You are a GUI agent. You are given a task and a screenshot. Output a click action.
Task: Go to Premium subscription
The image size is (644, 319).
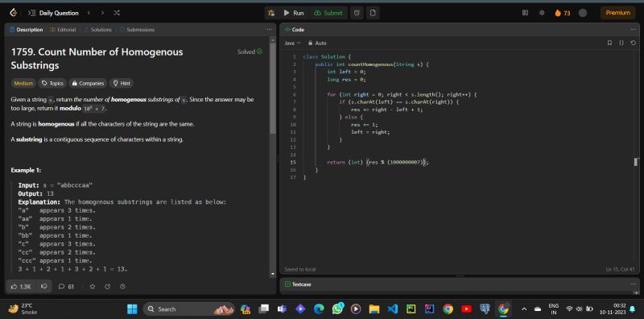click(617, 13)
